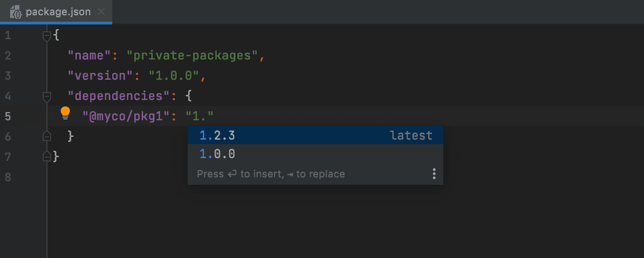Click the "dependencies" property key

(118, 96)
